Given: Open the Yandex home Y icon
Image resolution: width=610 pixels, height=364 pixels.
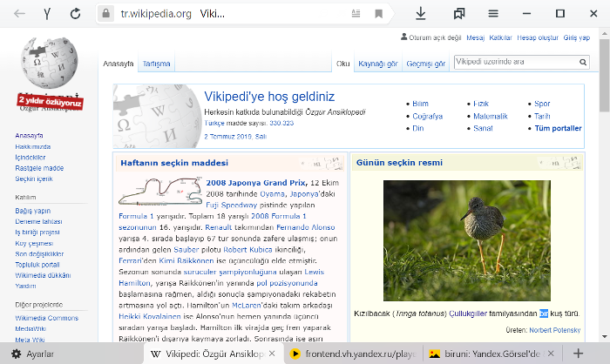Looking at the screenshot, I should click(47, 14).
